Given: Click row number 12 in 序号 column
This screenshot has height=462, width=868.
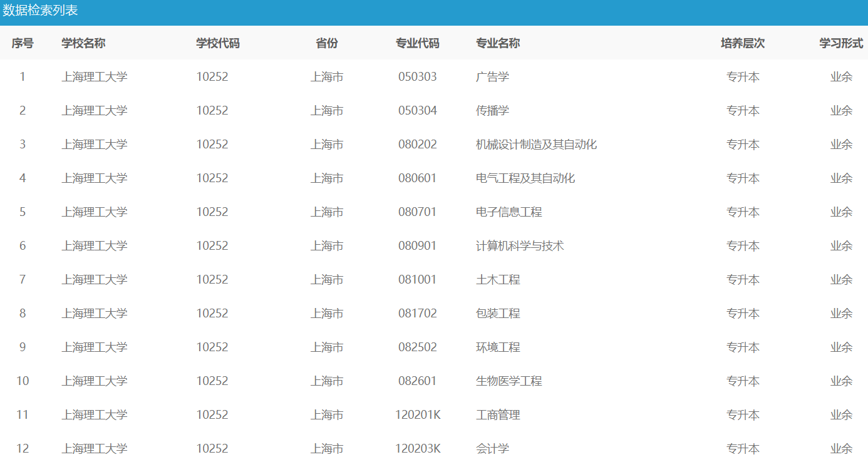Looking at the screenshot, I should coord(23,449).
